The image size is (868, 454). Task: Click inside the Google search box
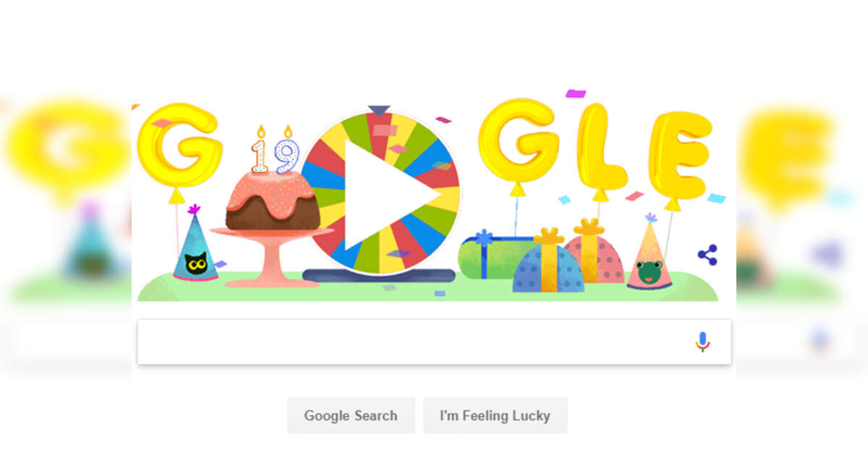tap(434, 342)
